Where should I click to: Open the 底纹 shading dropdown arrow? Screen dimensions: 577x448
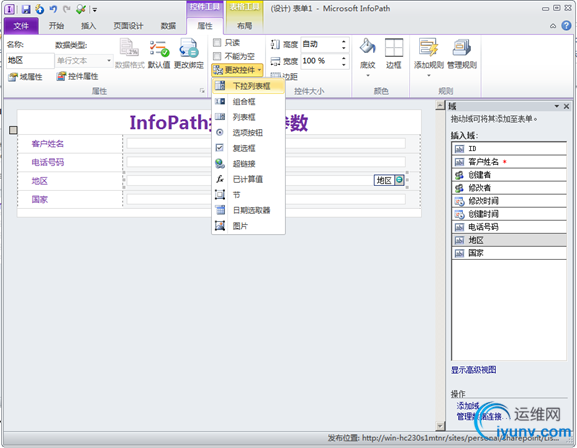point(368,75)
